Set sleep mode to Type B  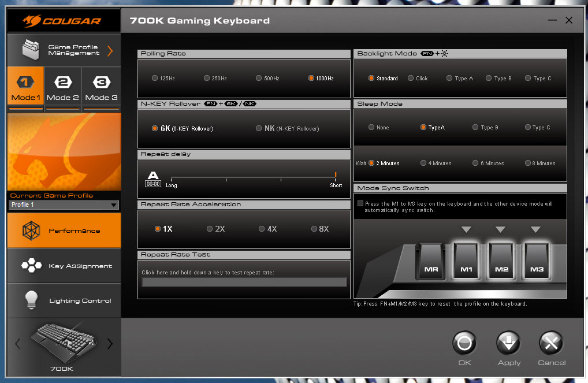(x=475, y=127)
